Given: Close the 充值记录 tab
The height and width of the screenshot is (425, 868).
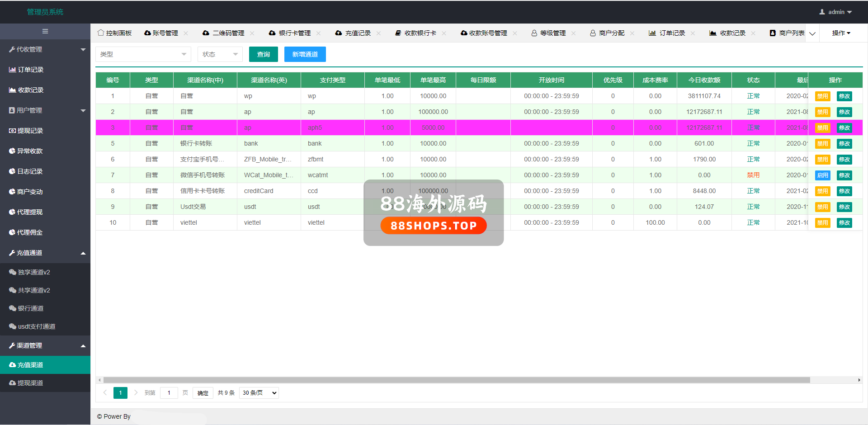Looking at the screenshot, I should pyautogui.click(x=378, y=33).
